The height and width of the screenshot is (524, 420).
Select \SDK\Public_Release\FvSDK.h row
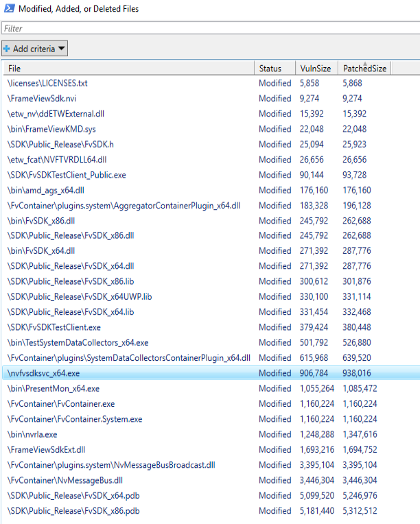[211, 144]
